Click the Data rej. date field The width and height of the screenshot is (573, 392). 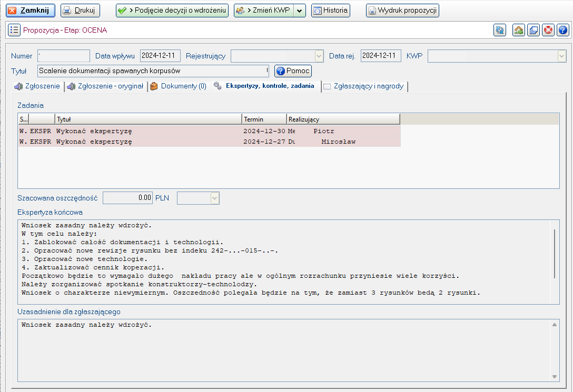tap(381, 56)
